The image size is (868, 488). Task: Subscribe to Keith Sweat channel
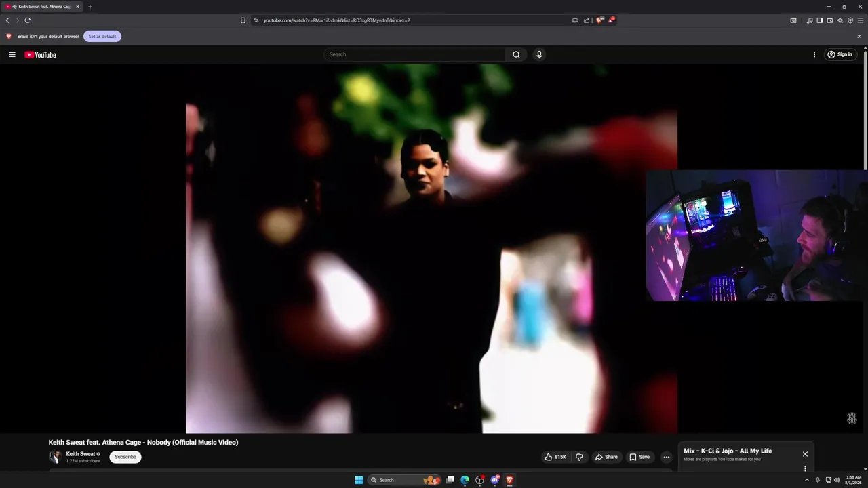pyautogui.click(x=125, y=457)
